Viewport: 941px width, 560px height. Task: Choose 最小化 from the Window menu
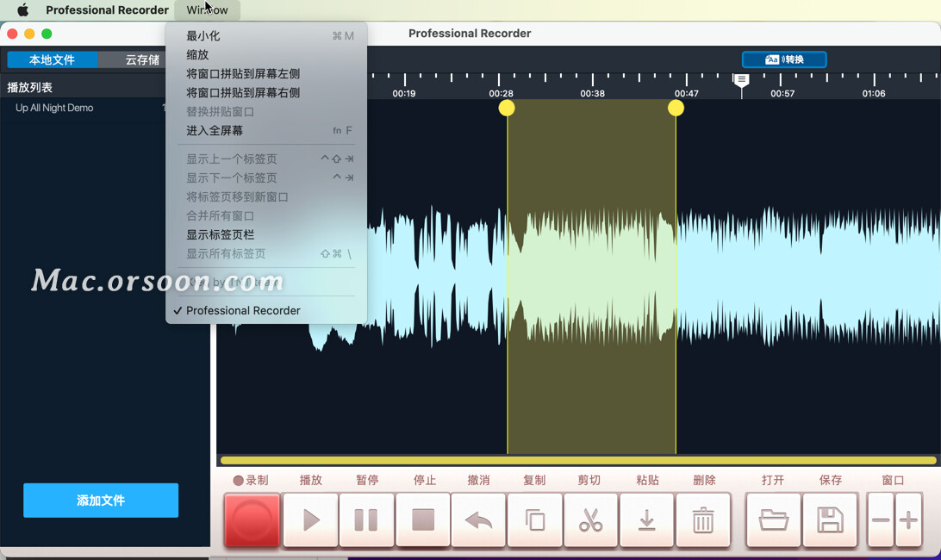(266, 36)
